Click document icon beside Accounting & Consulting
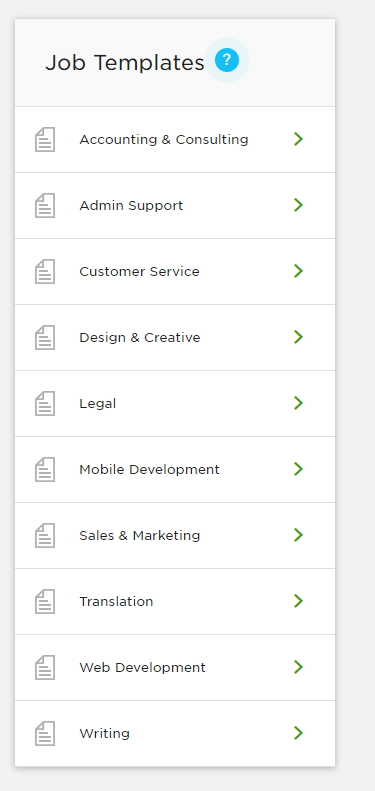Image resolution: width=375 pixels, height=791 pixels. [45, 140]
